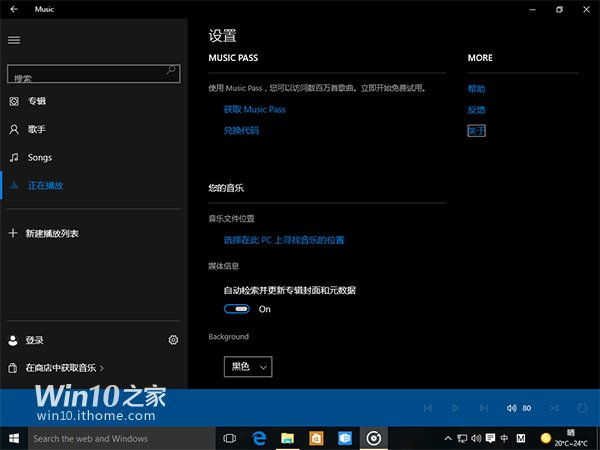This screenshot has width=600, height=450.
Task: Open Store app from taskbar
Action: [x=316, y=438]
